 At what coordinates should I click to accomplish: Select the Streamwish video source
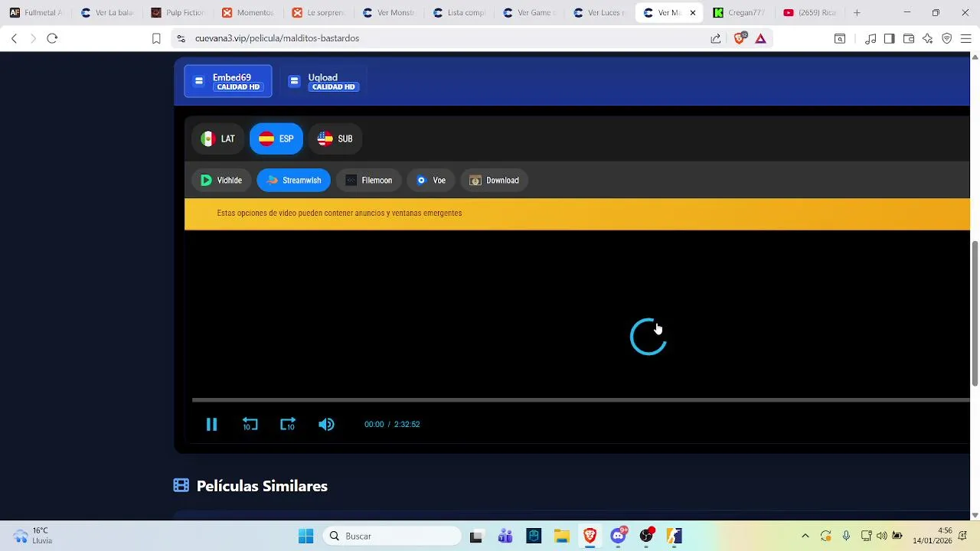click(x=294, y=181)
